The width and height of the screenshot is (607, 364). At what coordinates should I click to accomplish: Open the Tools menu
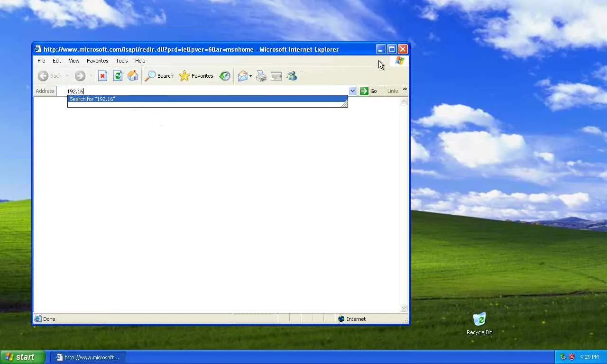(x=122, y=61)
